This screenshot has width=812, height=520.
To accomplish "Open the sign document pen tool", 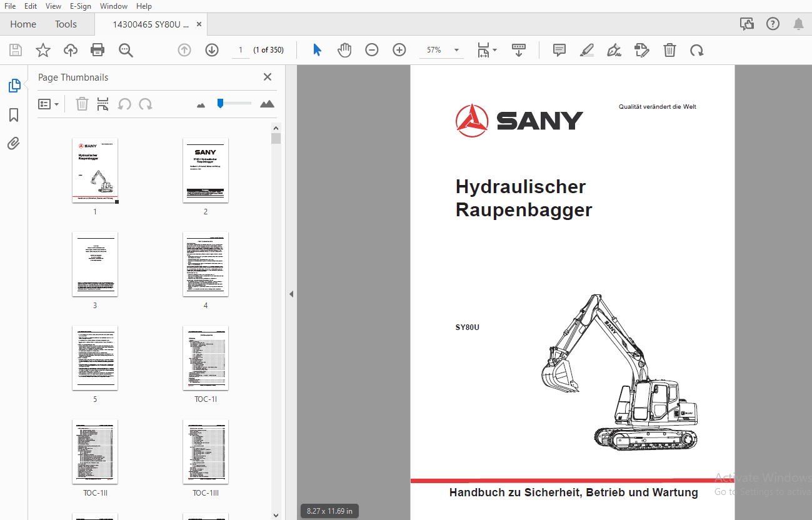I will [614, 50].
